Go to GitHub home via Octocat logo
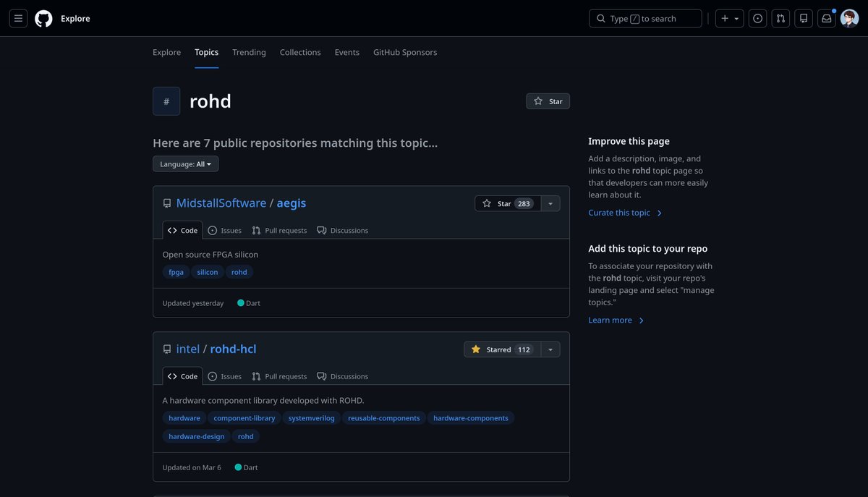 coord(43,19)
